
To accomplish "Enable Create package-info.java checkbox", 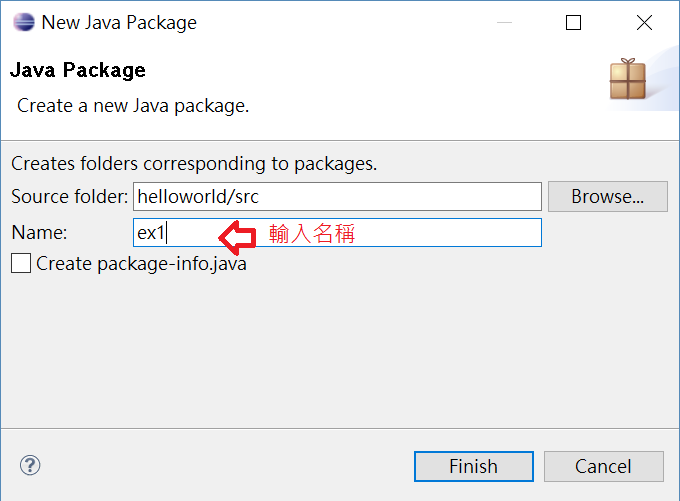I will [x=21, y=263].
